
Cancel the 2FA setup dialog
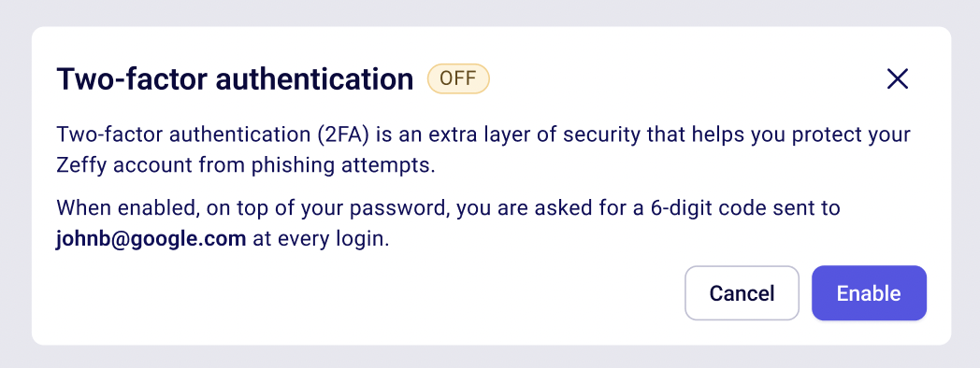742,293
